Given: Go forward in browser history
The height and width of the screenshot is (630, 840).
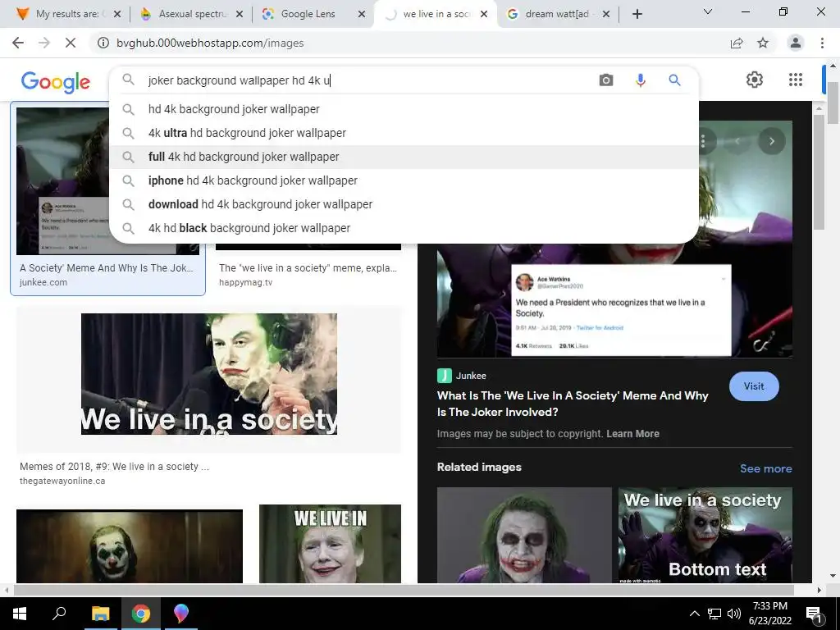Looking at the screenshot, I should pyautogui.click(x=44, y=43).
